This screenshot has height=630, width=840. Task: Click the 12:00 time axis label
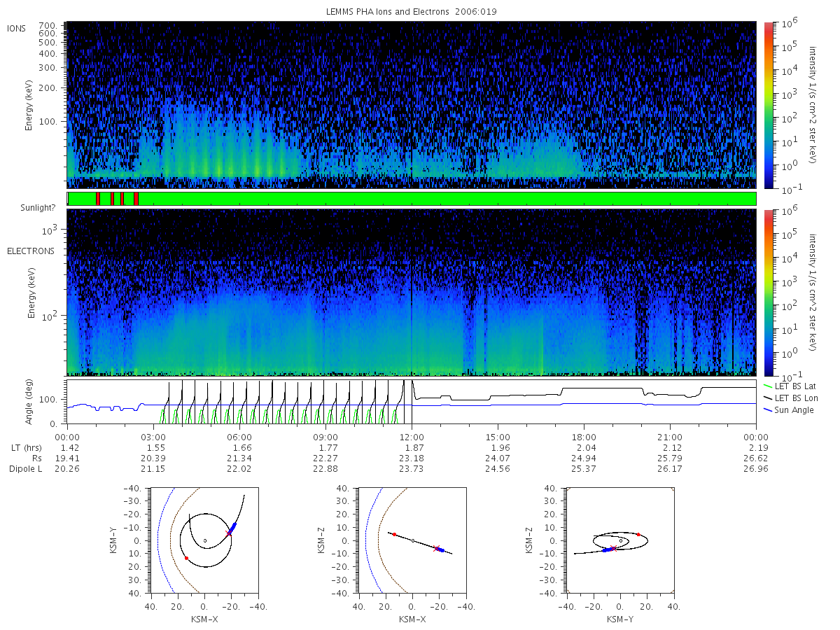pos(412,436)
